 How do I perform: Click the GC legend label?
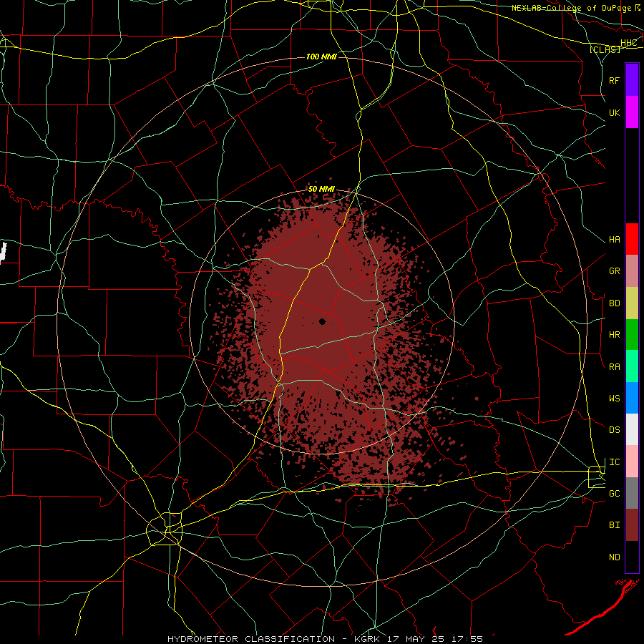point(614,494)
